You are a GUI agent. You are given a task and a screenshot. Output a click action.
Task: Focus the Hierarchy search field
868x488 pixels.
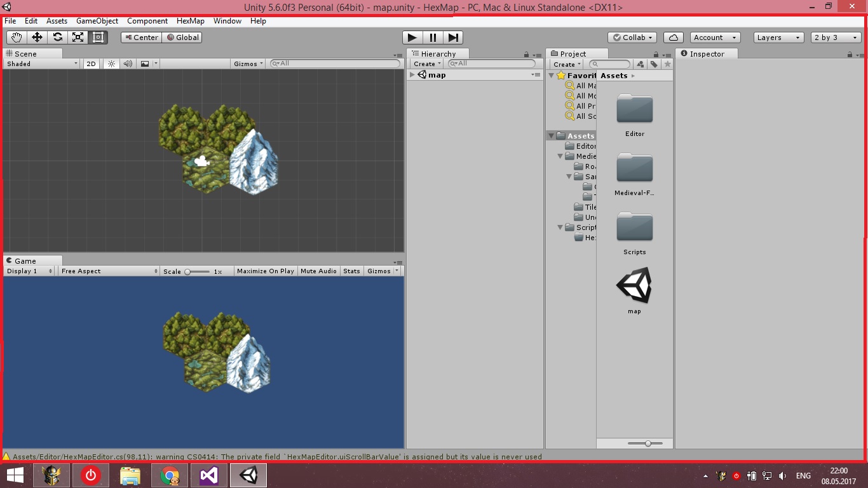492,64
